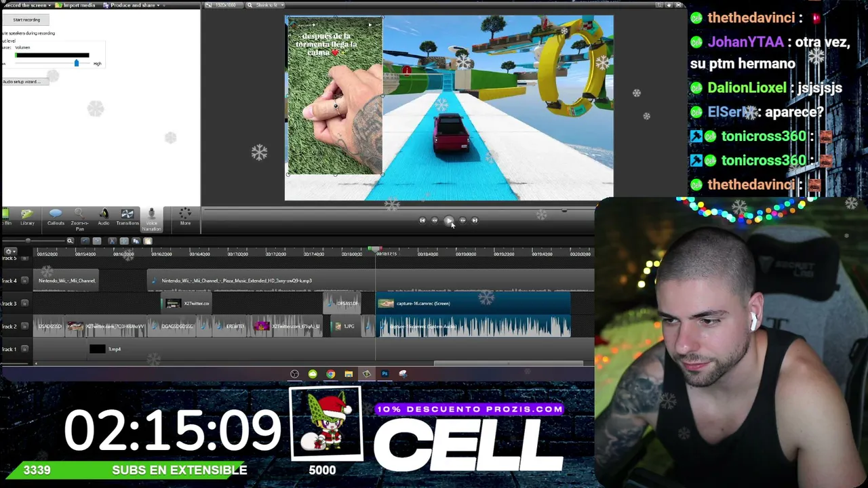
Task: Click the Split clip icon
Action: point(123,241)
